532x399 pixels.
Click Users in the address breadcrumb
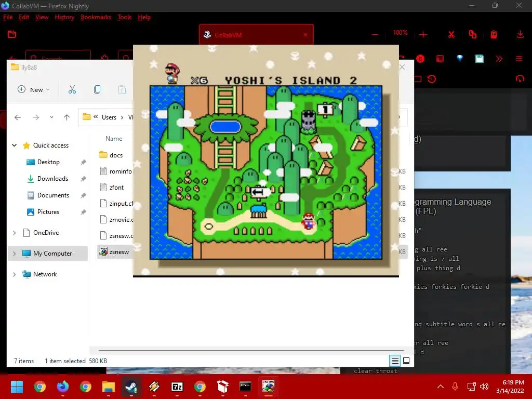(x=109, y=117)
